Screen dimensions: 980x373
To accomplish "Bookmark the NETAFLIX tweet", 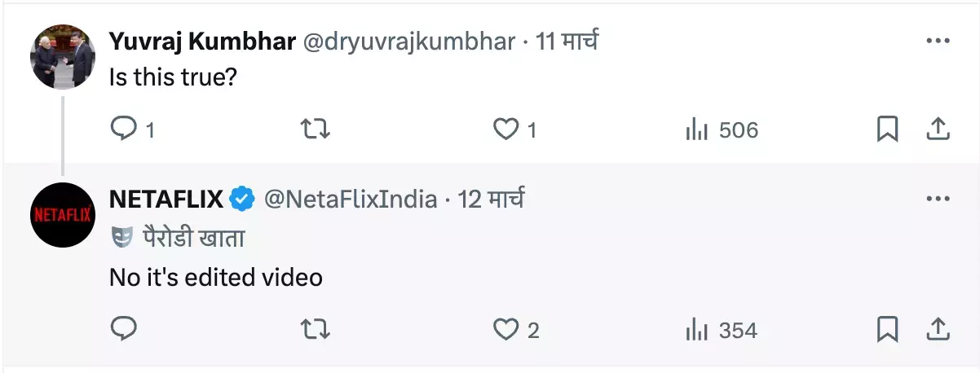I will click(887, 329).
